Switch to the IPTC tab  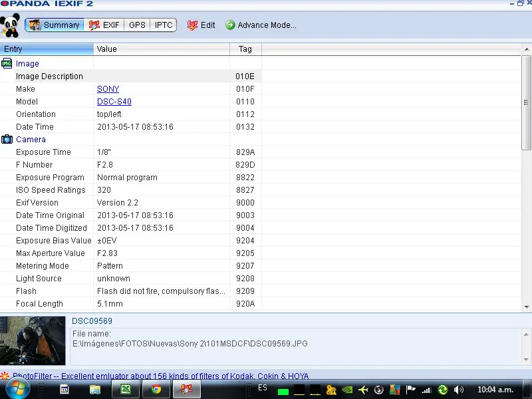pyautogui.click(x=164, y=25)
